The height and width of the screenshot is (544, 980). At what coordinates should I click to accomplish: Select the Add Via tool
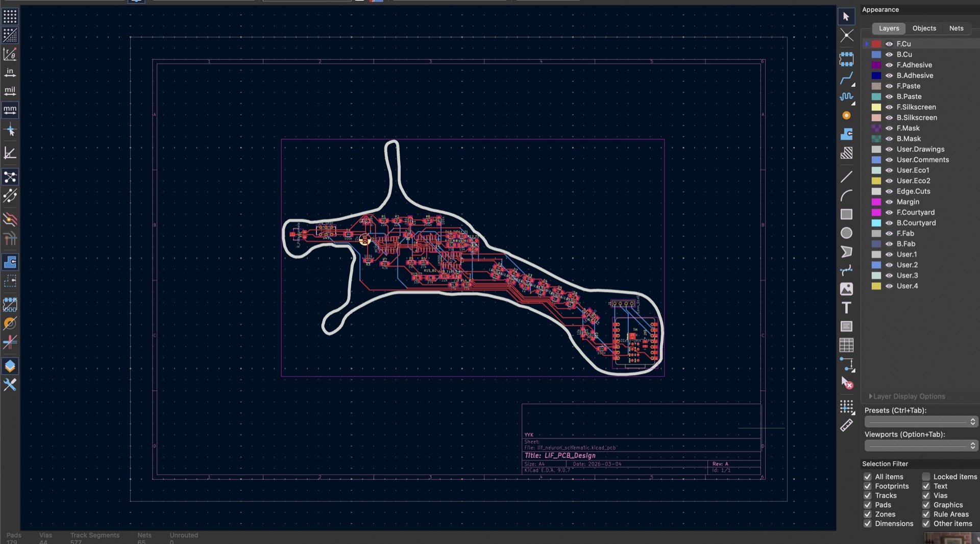(847, 116)
